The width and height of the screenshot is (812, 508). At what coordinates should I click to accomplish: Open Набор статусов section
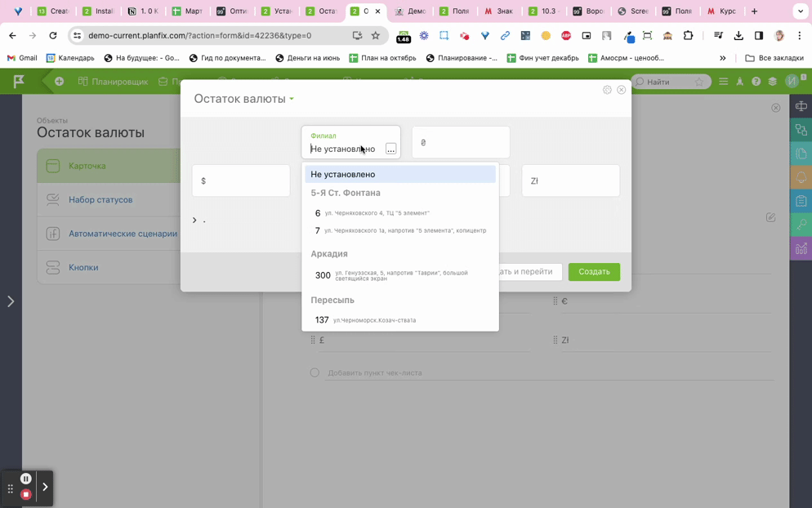(100, 199)
